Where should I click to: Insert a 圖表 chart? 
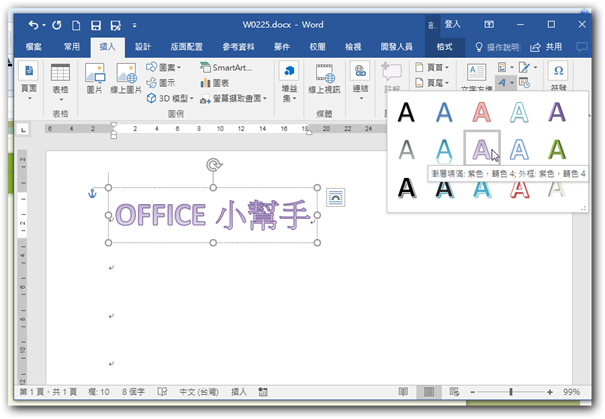click(215, 83)
